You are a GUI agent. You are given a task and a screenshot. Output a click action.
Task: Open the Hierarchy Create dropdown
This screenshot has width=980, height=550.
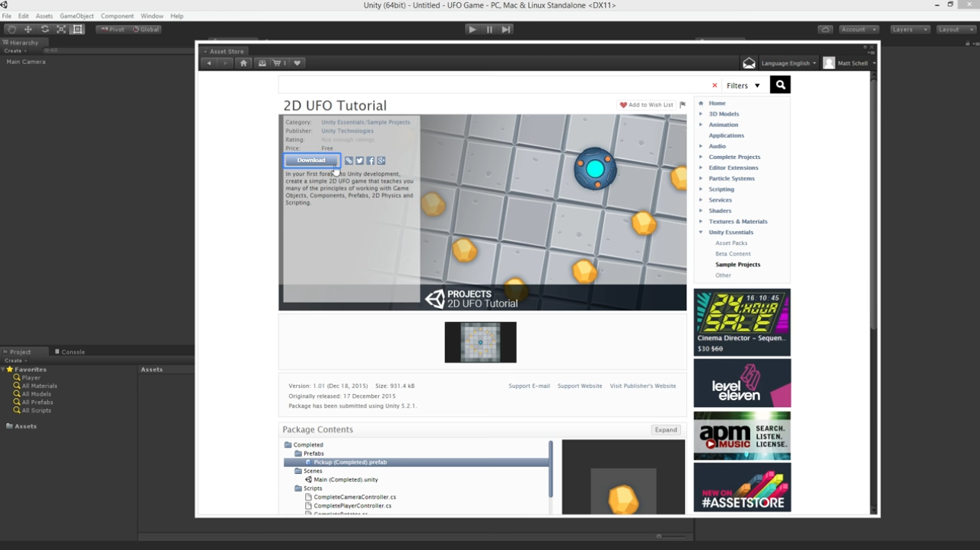point(15,51)
